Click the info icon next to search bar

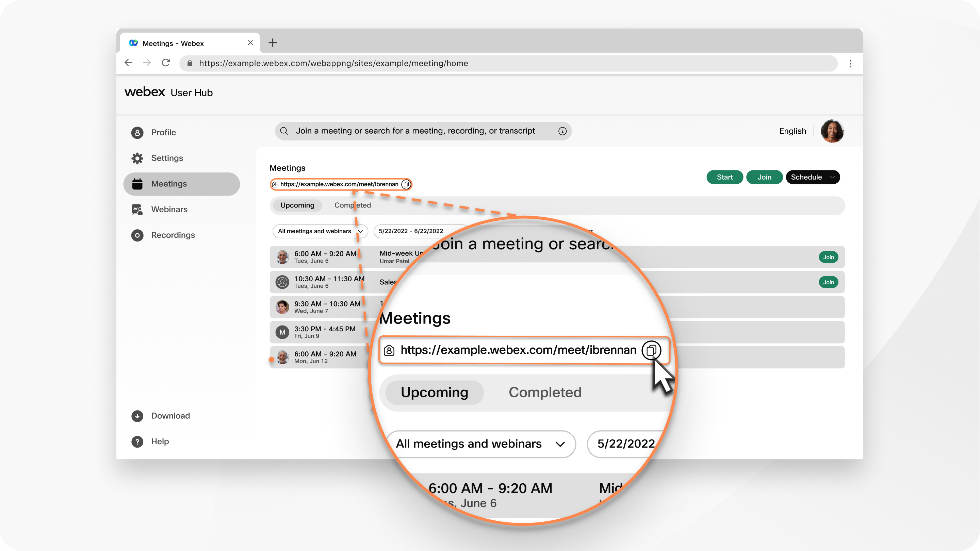pos(562,131)
